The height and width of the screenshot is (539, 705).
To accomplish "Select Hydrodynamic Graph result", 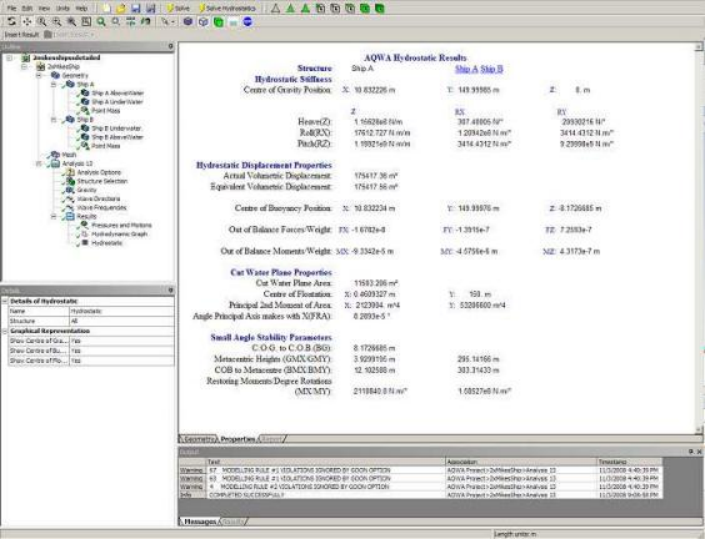I will (119, 234).
